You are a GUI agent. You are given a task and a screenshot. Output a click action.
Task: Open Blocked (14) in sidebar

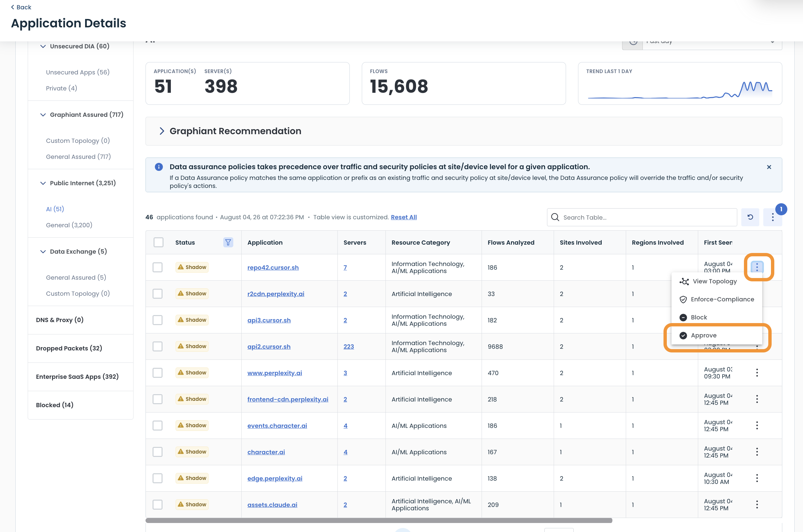coord(55,405)
